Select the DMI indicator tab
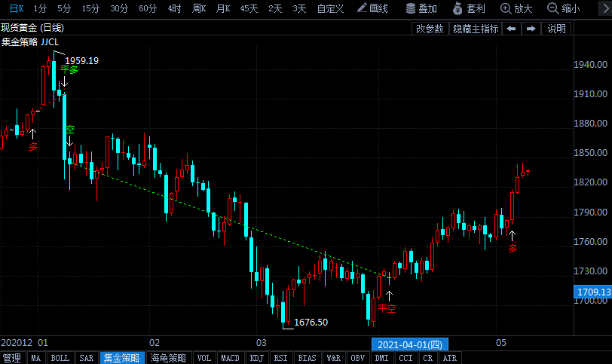The image size is (612, 364). (381, 358)
